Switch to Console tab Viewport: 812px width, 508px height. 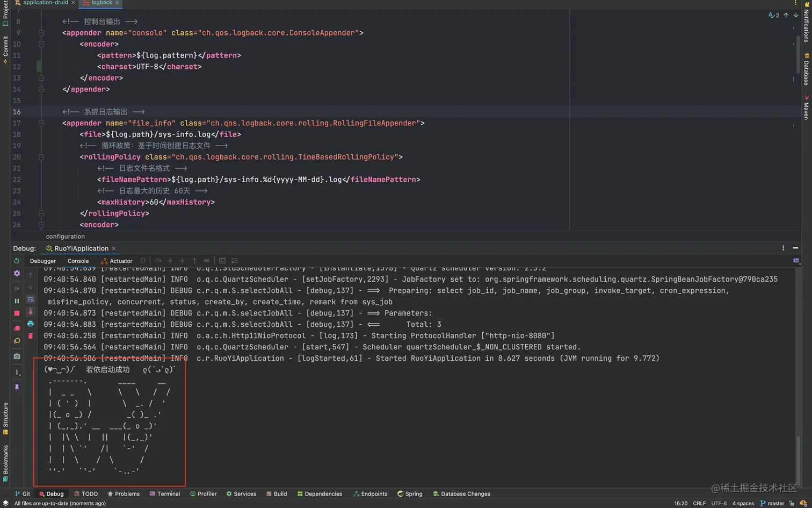coord(78,261)
